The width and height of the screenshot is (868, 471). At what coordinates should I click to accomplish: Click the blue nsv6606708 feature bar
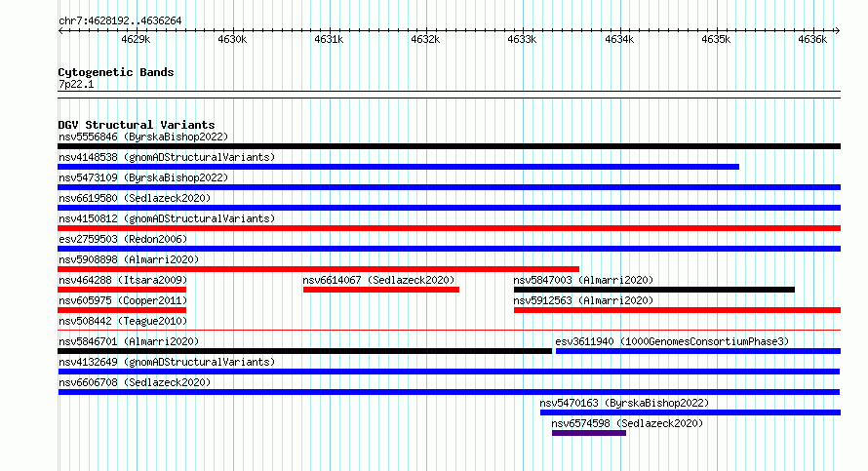[449, 392]
